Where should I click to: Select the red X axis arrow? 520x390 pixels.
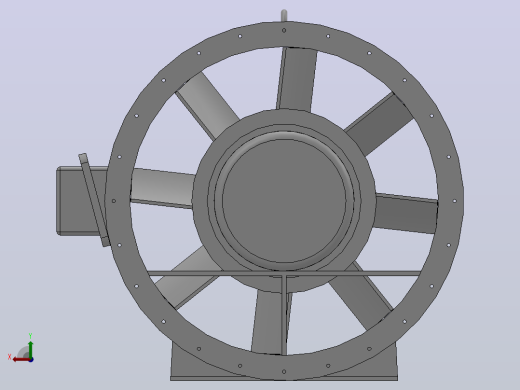point(21,360)
